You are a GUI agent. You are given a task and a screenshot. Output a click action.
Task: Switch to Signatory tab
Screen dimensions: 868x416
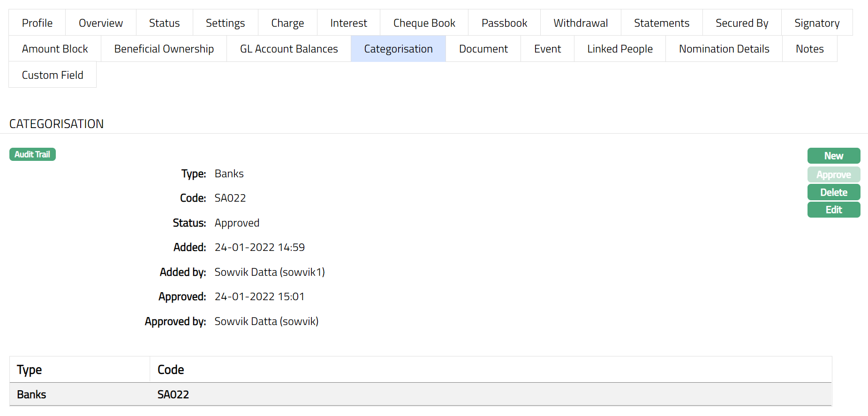(816, 23)
